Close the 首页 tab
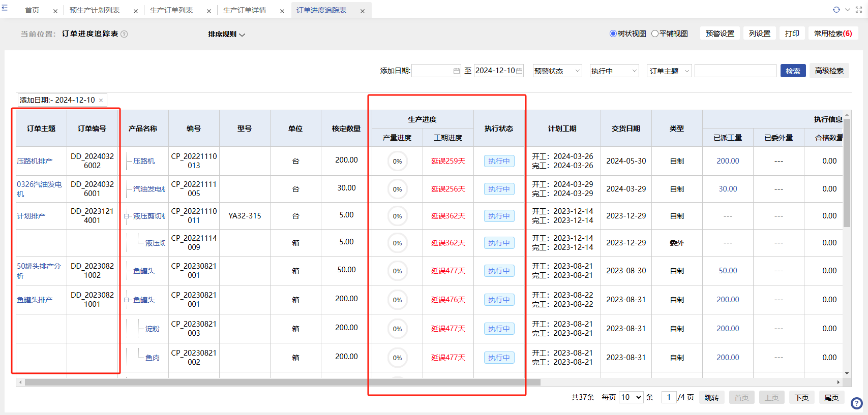 (x=55, y=11)
